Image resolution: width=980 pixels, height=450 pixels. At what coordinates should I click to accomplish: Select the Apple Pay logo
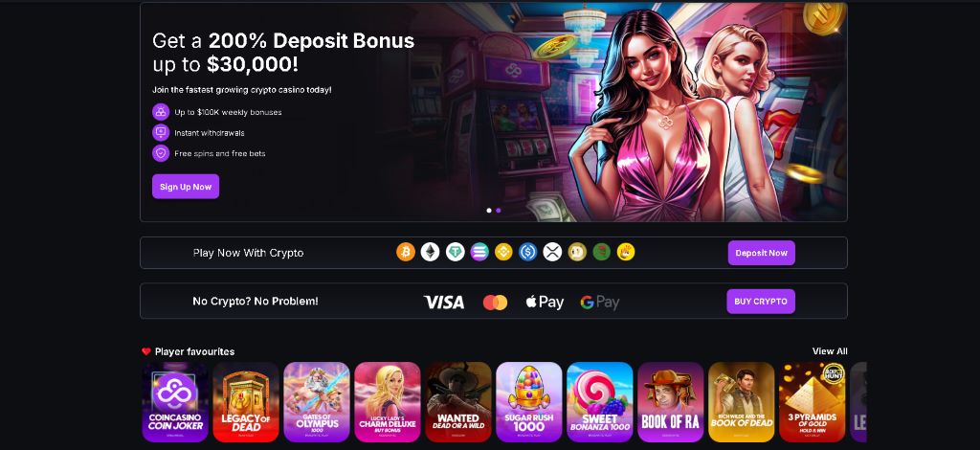point(545,303)
